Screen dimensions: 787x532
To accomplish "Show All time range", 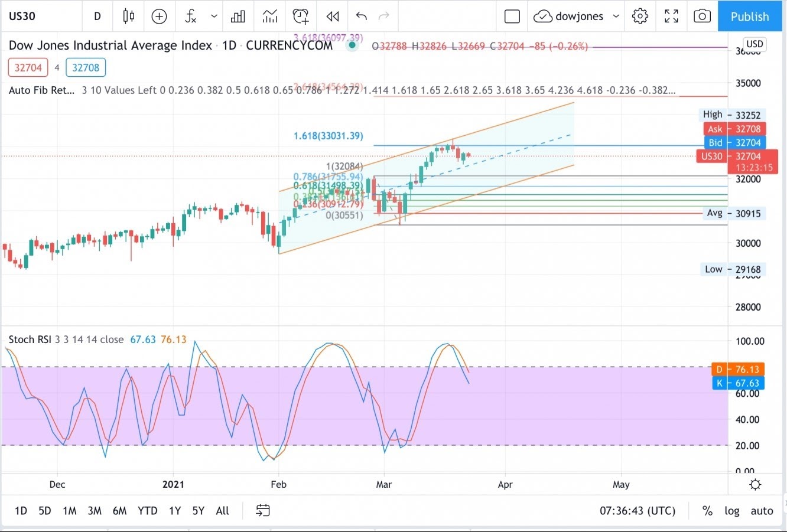I will tap(223, 511).
